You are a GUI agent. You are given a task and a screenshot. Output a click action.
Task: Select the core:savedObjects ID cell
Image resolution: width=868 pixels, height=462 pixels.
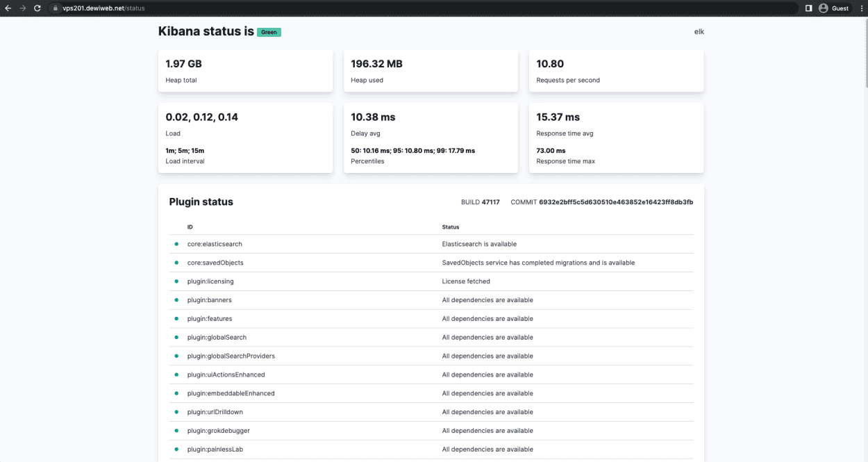click(215, 263)
